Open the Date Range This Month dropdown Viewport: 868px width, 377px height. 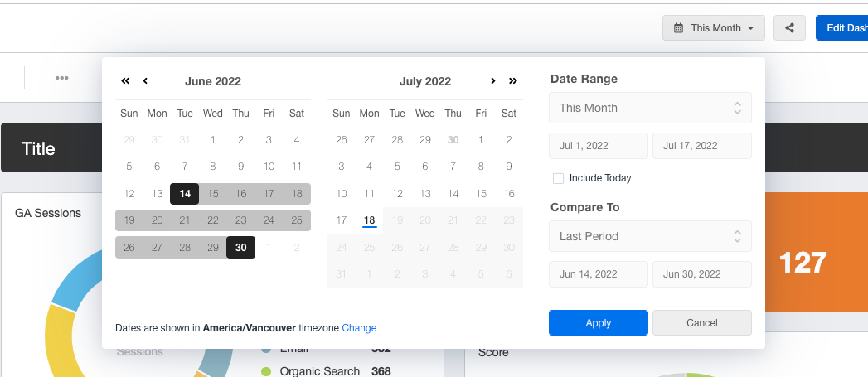(650, 108)
